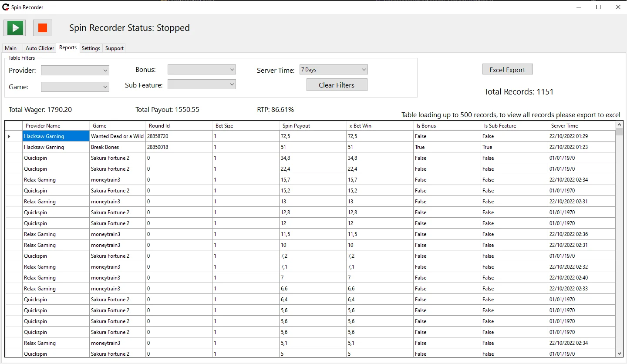
Task: Open the Sub Feature filter dropdown
Action: click(202, 84)
